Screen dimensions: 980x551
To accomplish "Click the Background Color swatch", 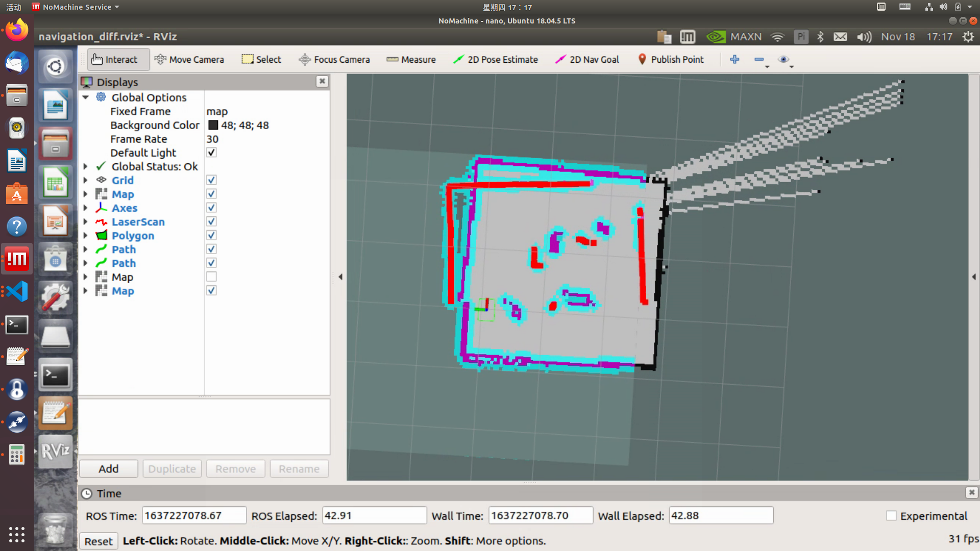I will tap(213, 126).
